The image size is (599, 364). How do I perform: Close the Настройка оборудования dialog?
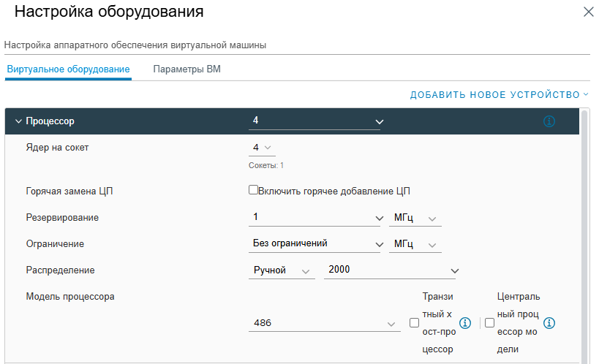(x=589, y=12)
